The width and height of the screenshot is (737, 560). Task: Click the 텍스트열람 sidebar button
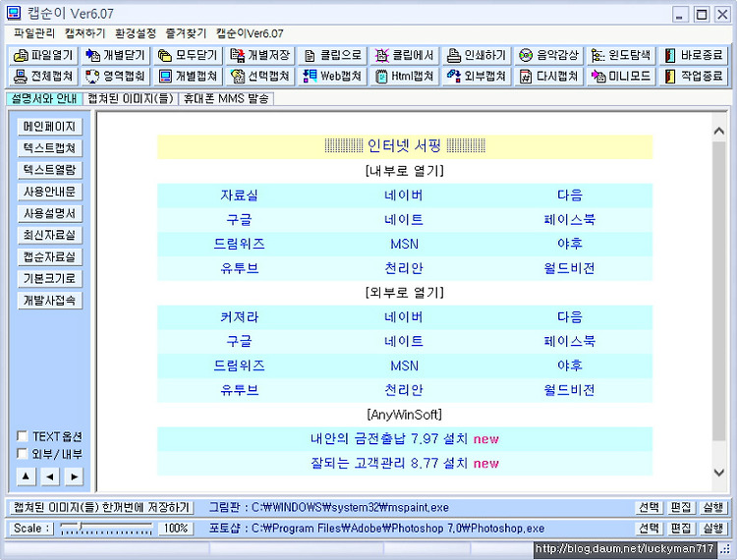pyautogui.click(x=49, y=170)
